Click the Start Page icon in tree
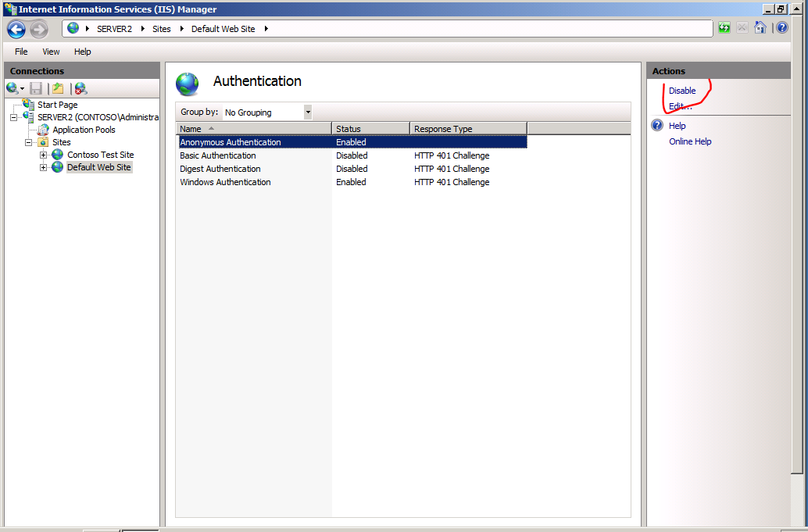 click(29, 104)
